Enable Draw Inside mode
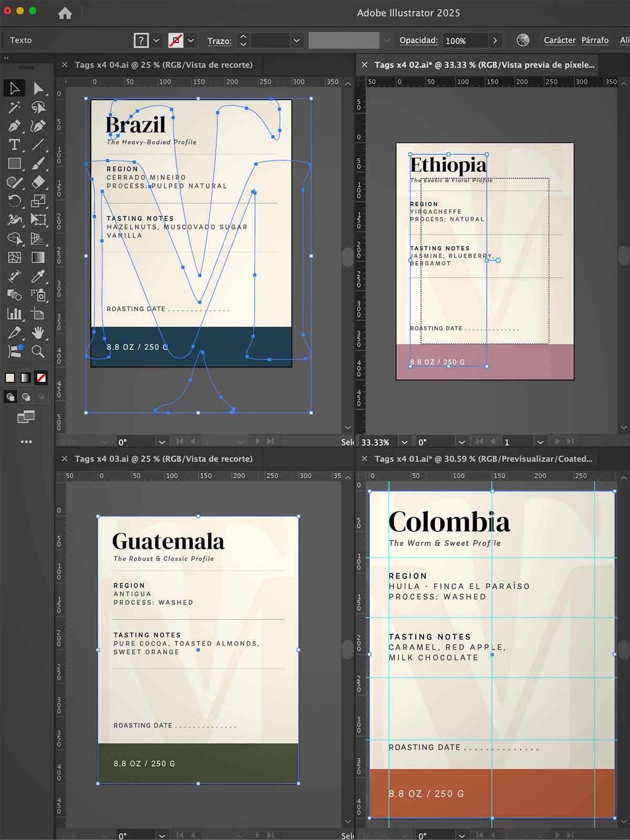 [x=41, y=397]
